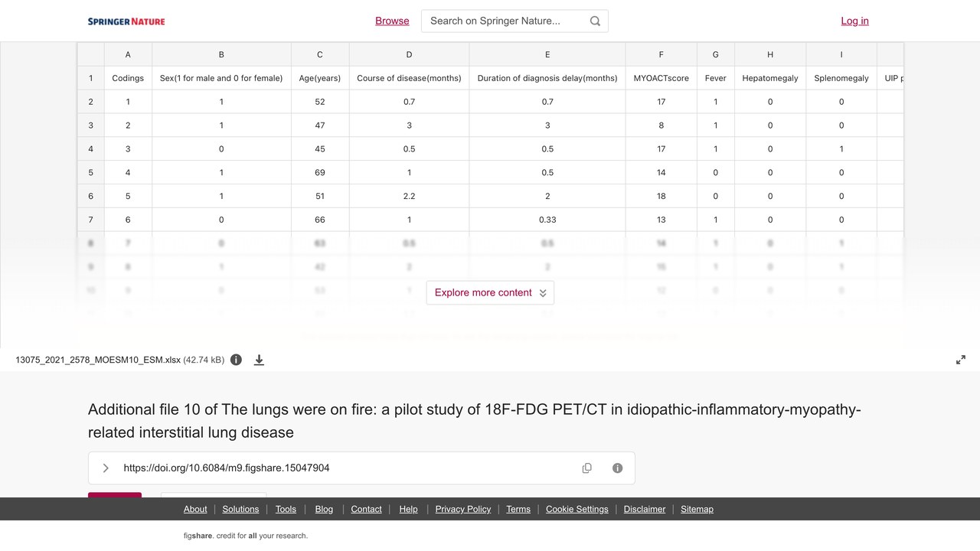Screen dimensions: 980x551
Task: Open the Sitemap footer link
Action: pos(697,509)
